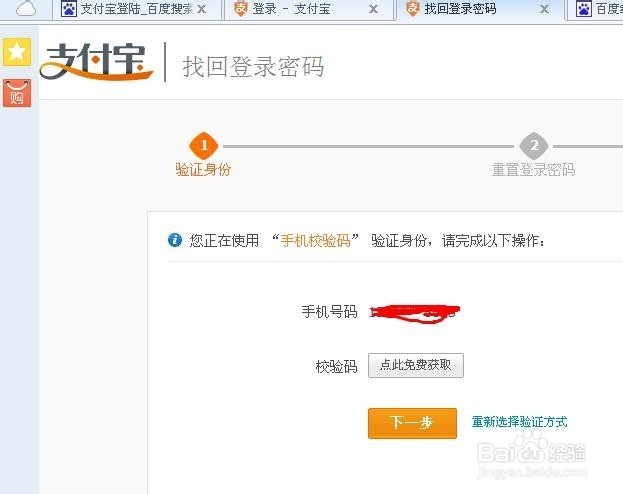Open the red shopping bag sidebar icon
Screen dimensions: 623x494
[x=17, y=93]
